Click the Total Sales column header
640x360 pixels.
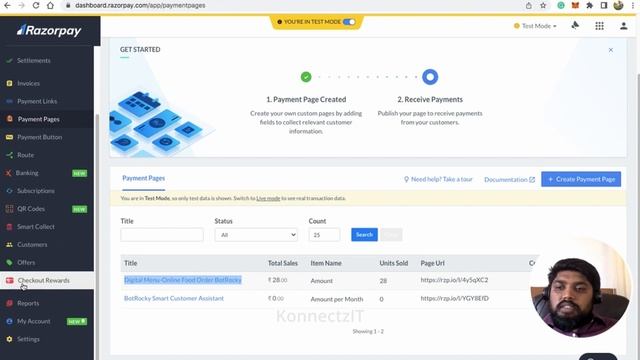click(x=283, y=263)
